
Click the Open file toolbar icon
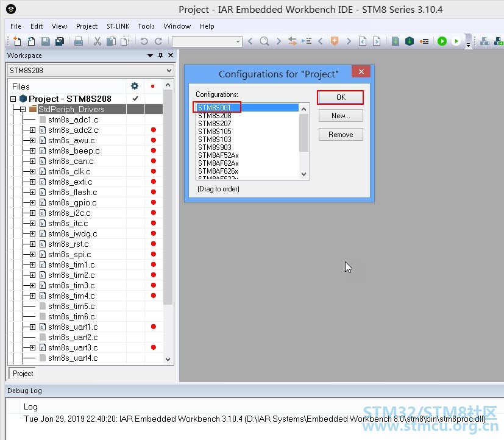click(31, 41)
